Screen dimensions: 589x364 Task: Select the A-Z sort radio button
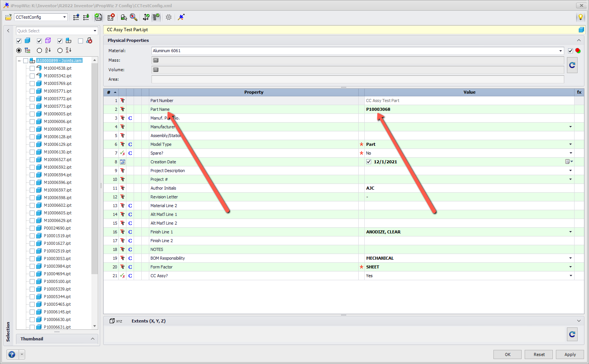(39, 50)
